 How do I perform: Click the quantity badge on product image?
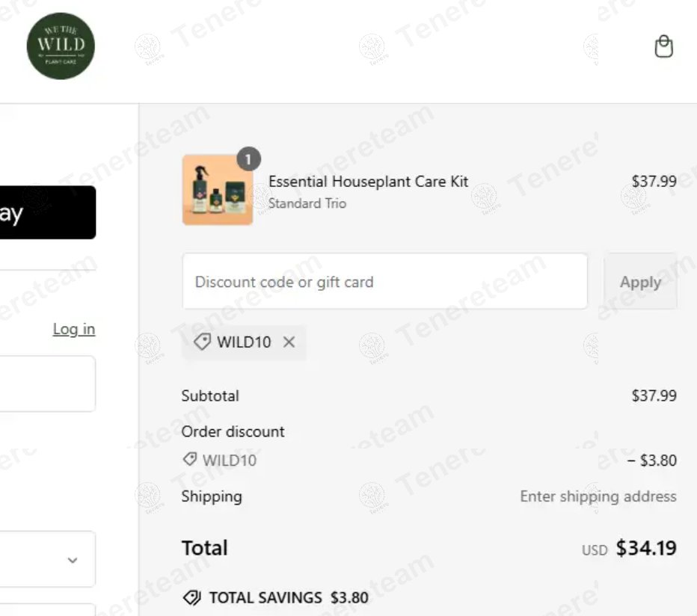pos(248,158)
